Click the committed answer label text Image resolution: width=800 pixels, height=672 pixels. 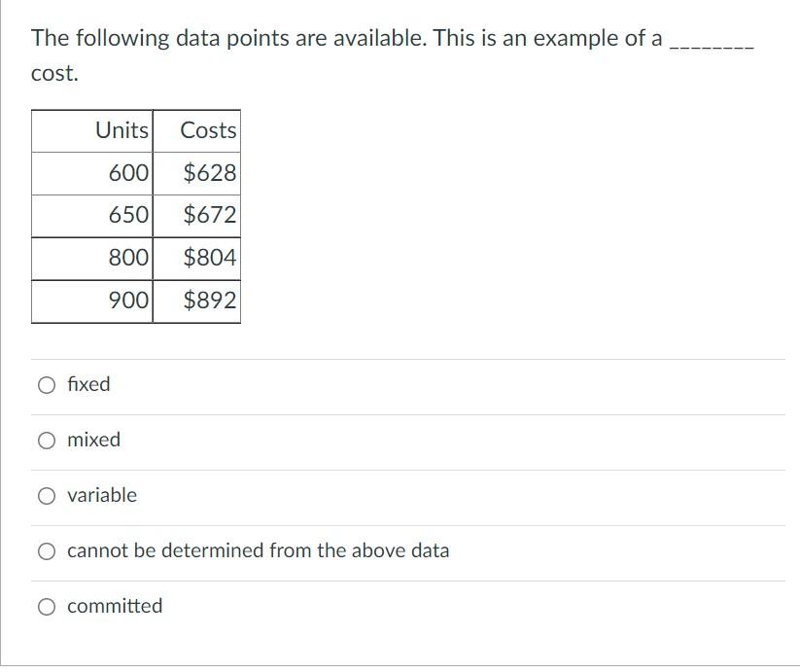[114, 606]
